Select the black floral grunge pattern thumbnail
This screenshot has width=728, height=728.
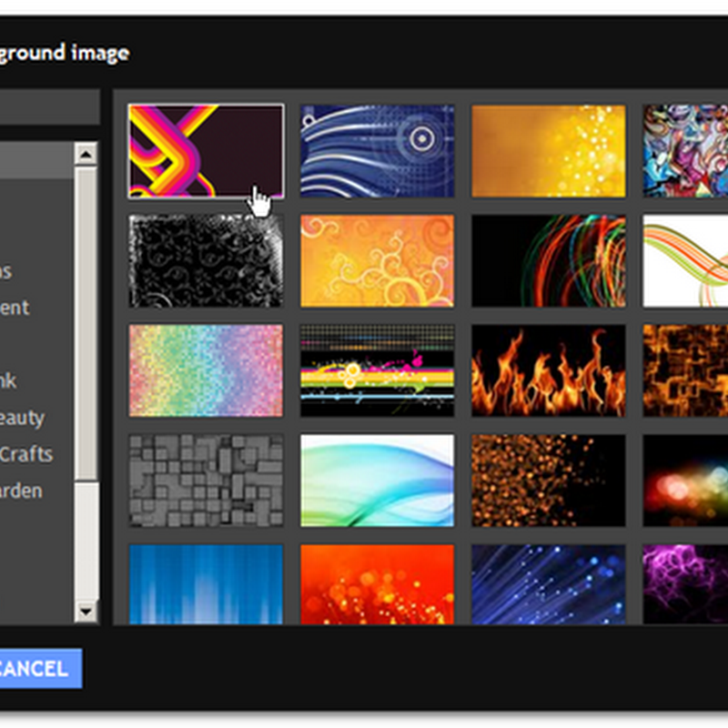(x=207, y=261)
